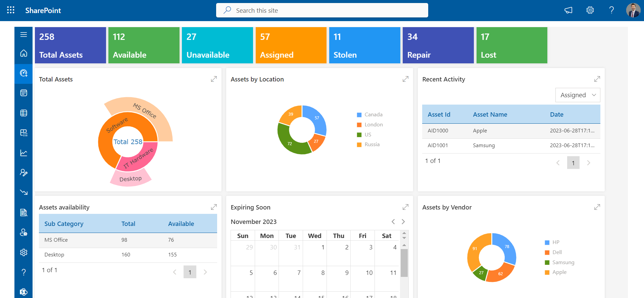This screenshot has width=644, height=298.
Task: Expand the Recent Activity panel
Action: tap(597, 79)
